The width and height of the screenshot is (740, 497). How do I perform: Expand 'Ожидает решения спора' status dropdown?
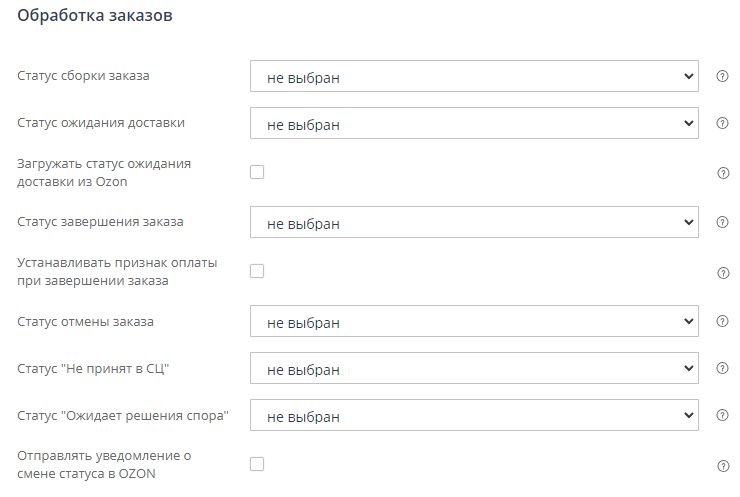click(473, 415)
